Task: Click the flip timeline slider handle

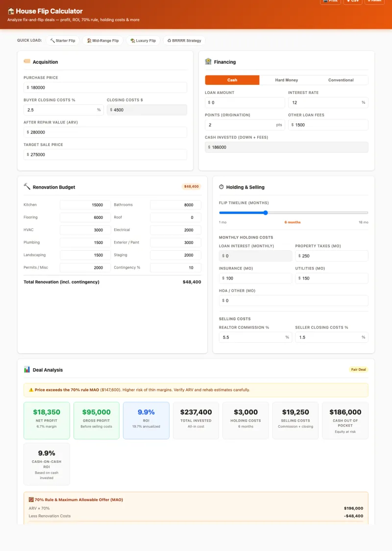Action: point(266,213)
